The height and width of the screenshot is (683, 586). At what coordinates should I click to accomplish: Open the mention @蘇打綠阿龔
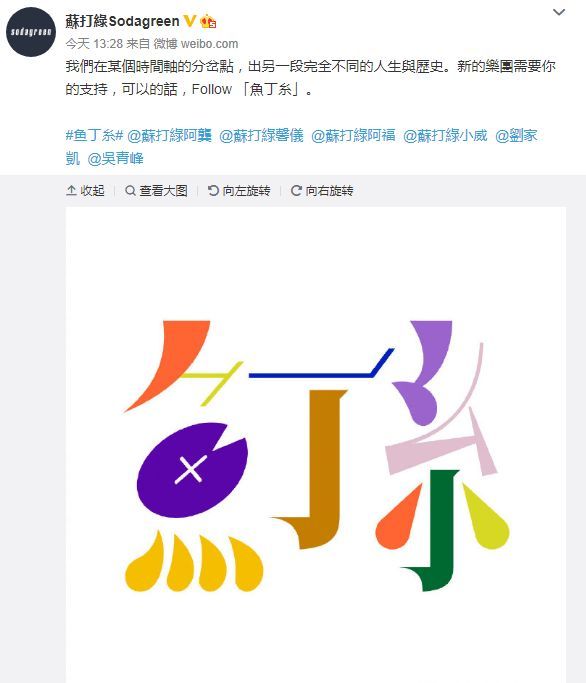pos(169,135)
